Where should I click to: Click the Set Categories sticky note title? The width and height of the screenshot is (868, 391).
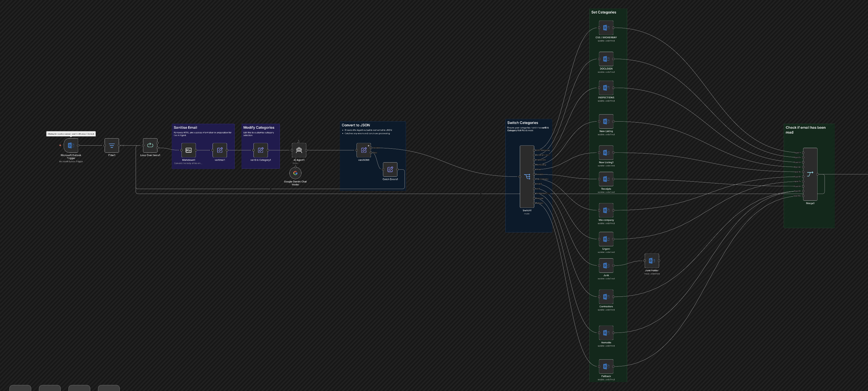click(x=603, y=12)
